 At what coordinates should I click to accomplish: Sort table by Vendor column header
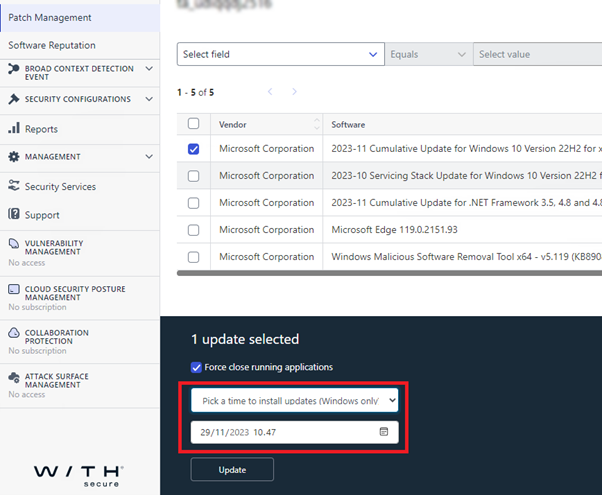click(233, 124)
